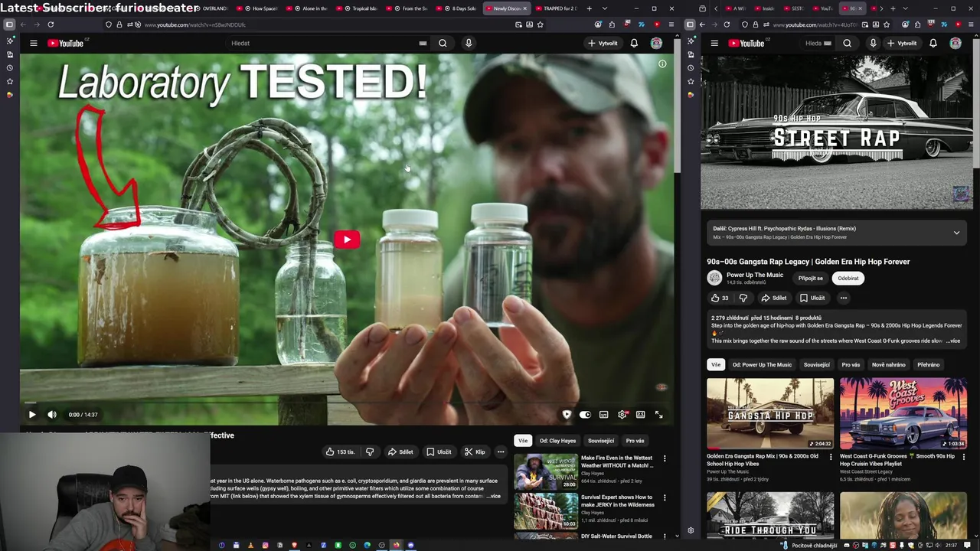
Task: Select the Vše chip in left window
Action: point(523,441)
